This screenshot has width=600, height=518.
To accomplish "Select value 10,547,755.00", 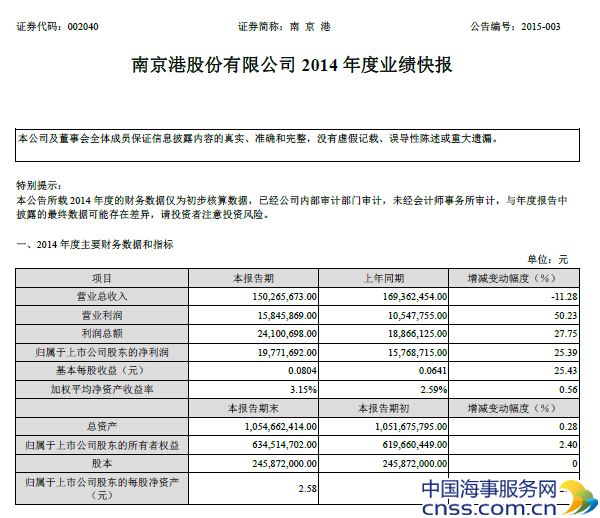I will (418, 315).
